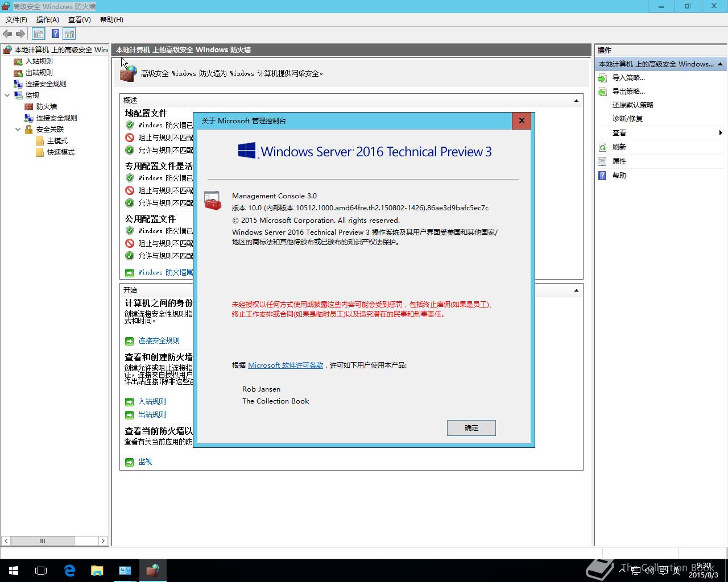This screenshot has width=728, height=582.
Task: Collapse the actions pane group header
Action: click(x=720, y=64)
